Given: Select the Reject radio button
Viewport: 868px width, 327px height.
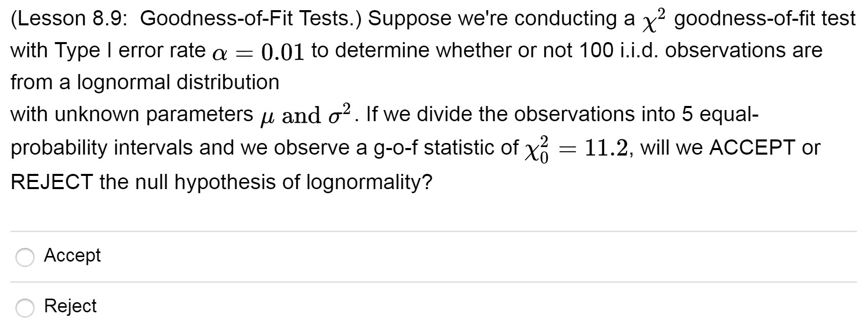Looking at the screenshot, I should click(x=25, y=308).
